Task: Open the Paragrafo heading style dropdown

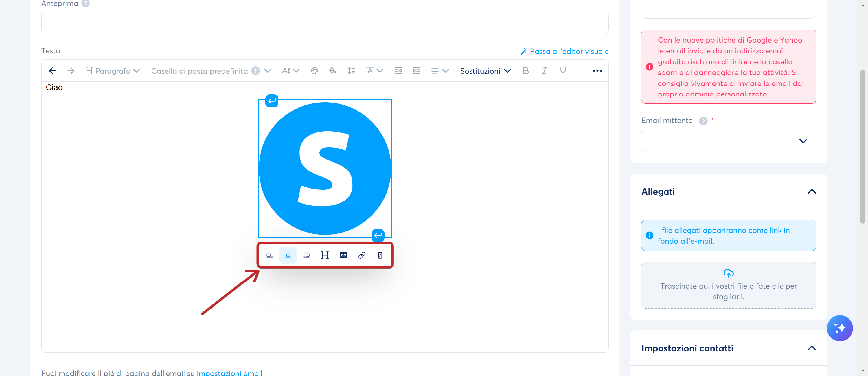Action: pos(113,71)
